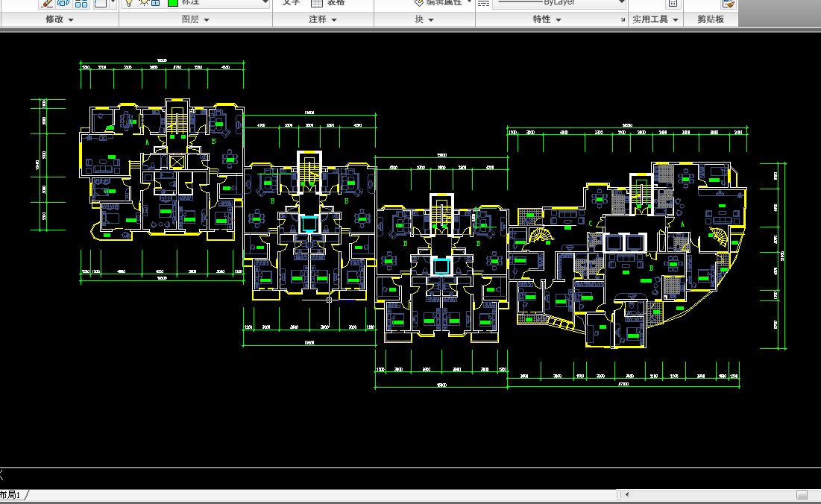Select the 文字 text tool

[291, 3]
